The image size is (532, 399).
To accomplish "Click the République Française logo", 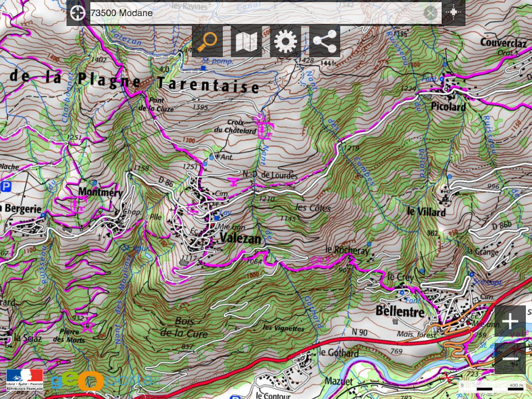I will (24, 378).
